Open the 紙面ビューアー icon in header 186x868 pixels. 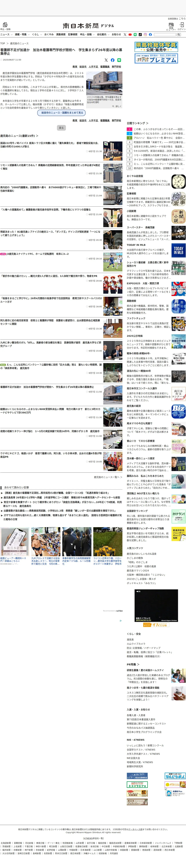pos(171,25)
